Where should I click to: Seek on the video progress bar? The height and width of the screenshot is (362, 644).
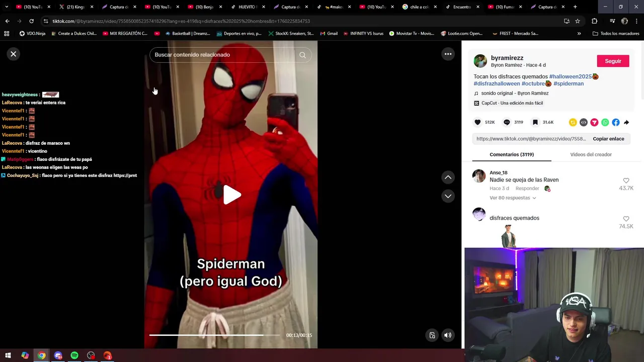coord(214,335)
